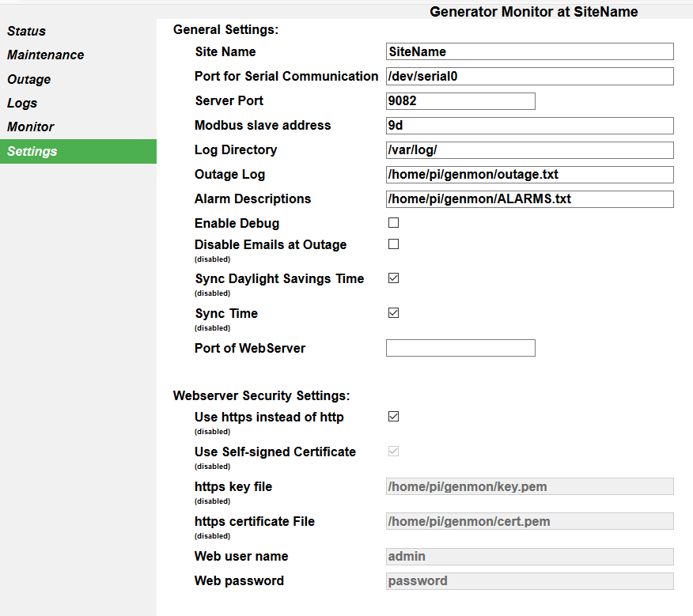The image size is (693, 616).
Task: Uncheck Sync Daylight Savings Time
Action: (x=393, y=278)
